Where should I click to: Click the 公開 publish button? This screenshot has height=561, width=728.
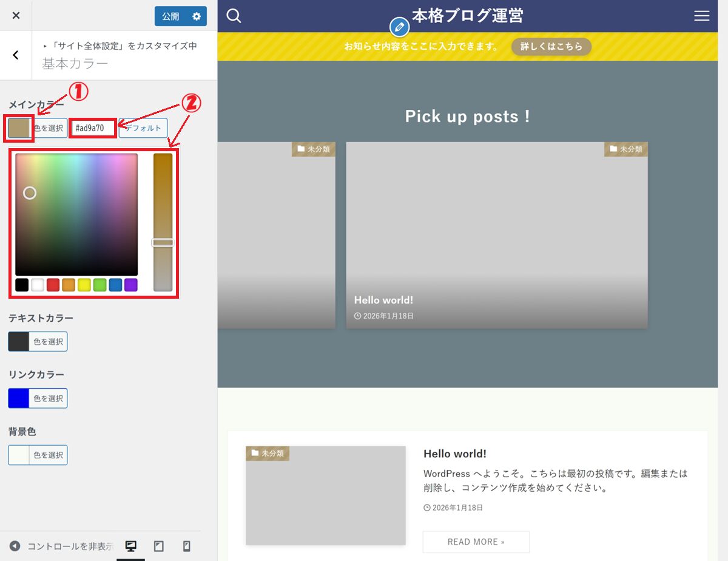point(170,16)
